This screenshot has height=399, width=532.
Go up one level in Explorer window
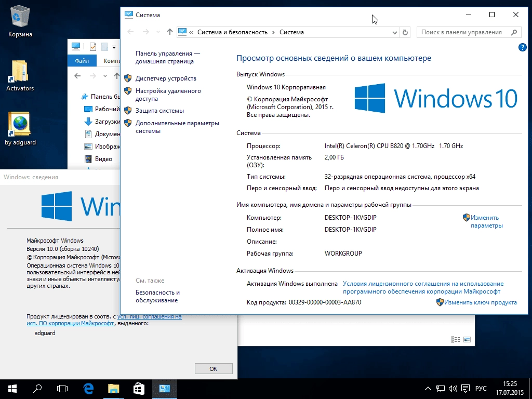(x=117, y=76)
